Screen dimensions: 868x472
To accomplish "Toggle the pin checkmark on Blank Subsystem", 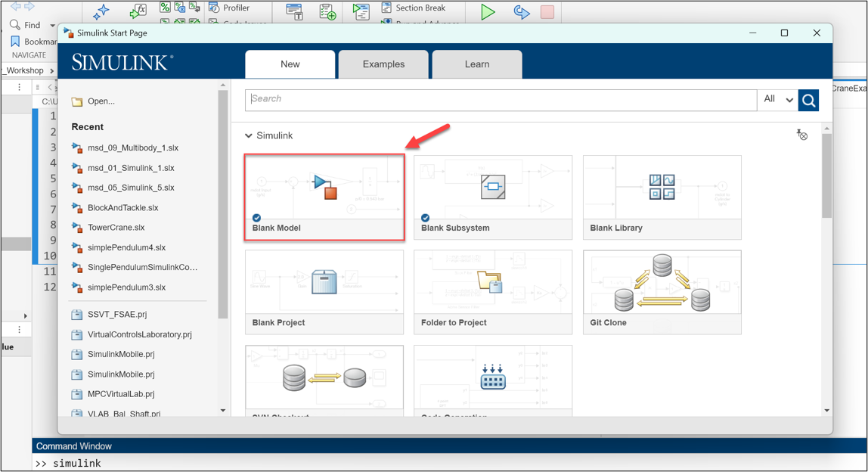I will 426,218.
